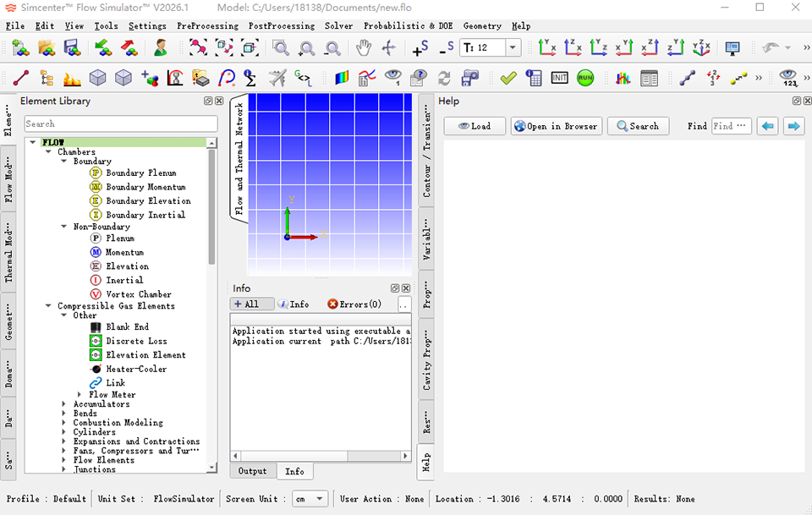Create a new model file
Image resolution: width=812 pixels, height=515 pixels.
20,48
